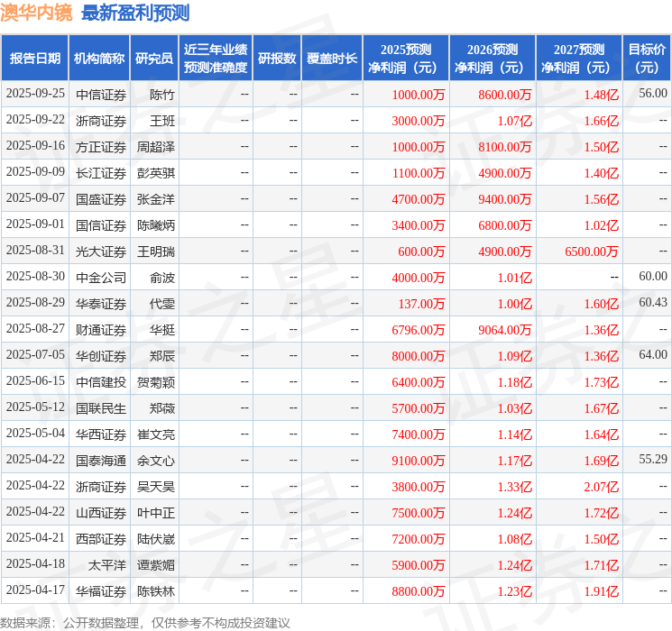Select date cell 2025-09-22
Screen dimensions: 672x631
pos(35,120)
